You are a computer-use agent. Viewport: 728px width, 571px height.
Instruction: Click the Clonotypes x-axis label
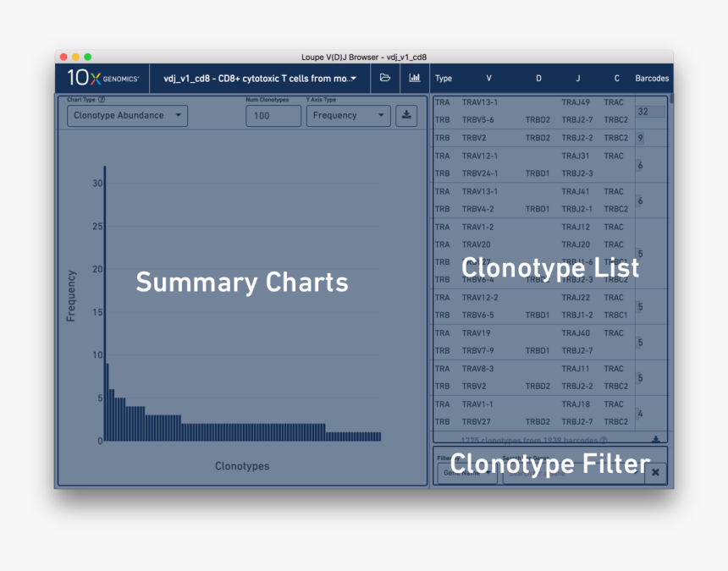(x=242, y=466)
